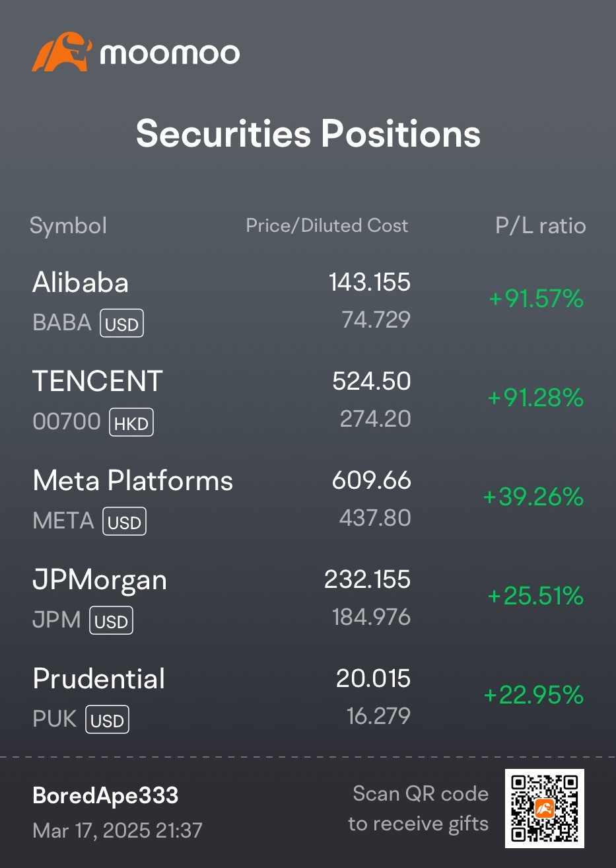Image resolution: width=616 pixels, height=868 pixels.
Task: Click the Securities Positions title
Action: pos(308,133)
